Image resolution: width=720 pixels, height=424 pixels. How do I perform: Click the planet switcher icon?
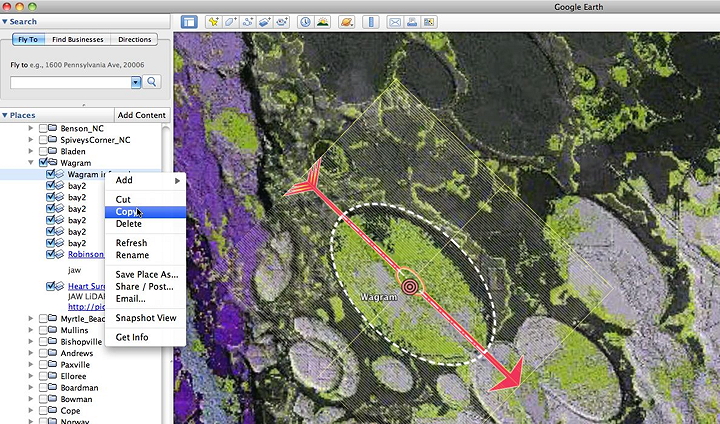pos(346,21)
